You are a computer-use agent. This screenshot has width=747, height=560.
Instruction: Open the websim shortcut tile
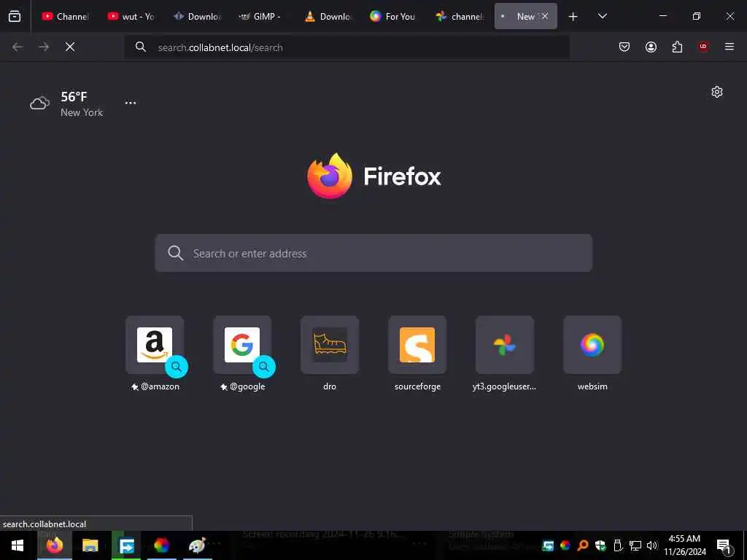click(x=592, y=345)
